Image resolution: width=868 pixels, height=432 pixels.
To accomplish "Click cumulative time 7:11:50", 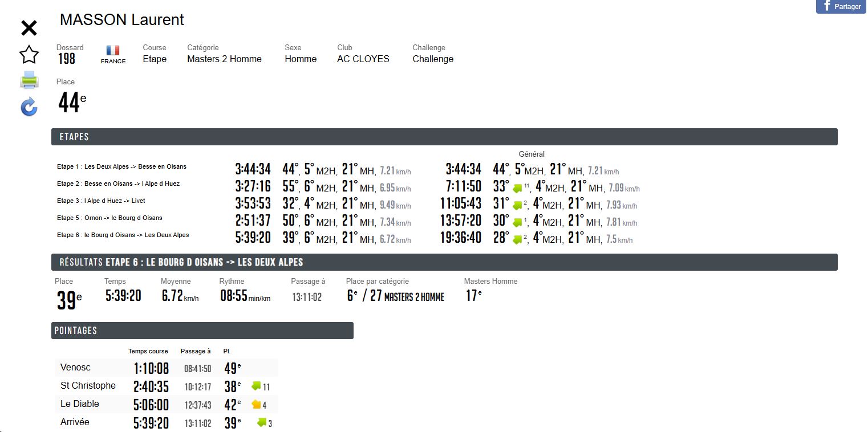I will [464, 186].
